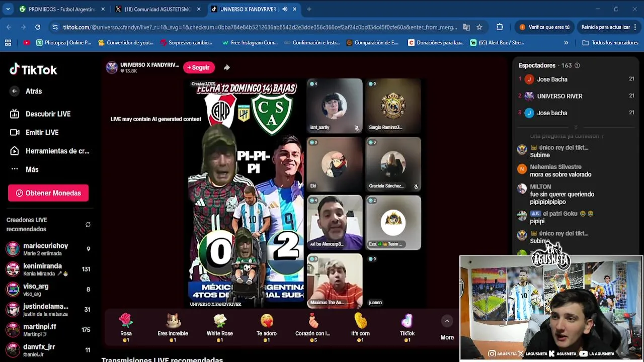Select guest tile Alexcarp8
Screen dimensions: 644x362
(335, 222)
